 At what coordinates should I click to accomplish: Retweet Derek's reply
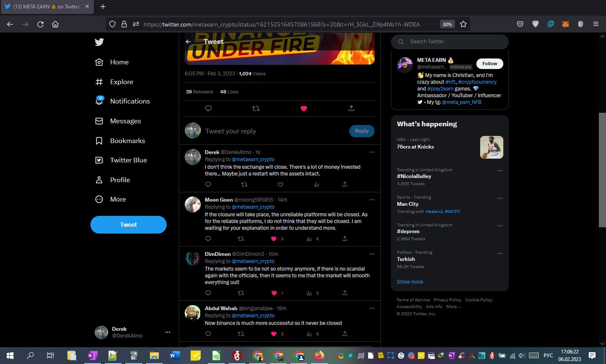pos(244,184)
